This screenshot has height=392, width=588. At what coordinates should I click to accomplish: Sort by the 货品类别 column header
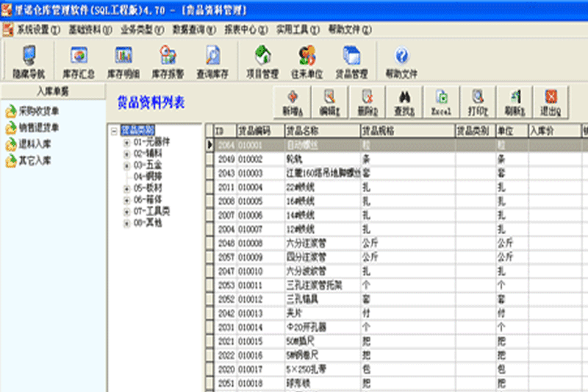pyautogui.click(x=476, y=130)
